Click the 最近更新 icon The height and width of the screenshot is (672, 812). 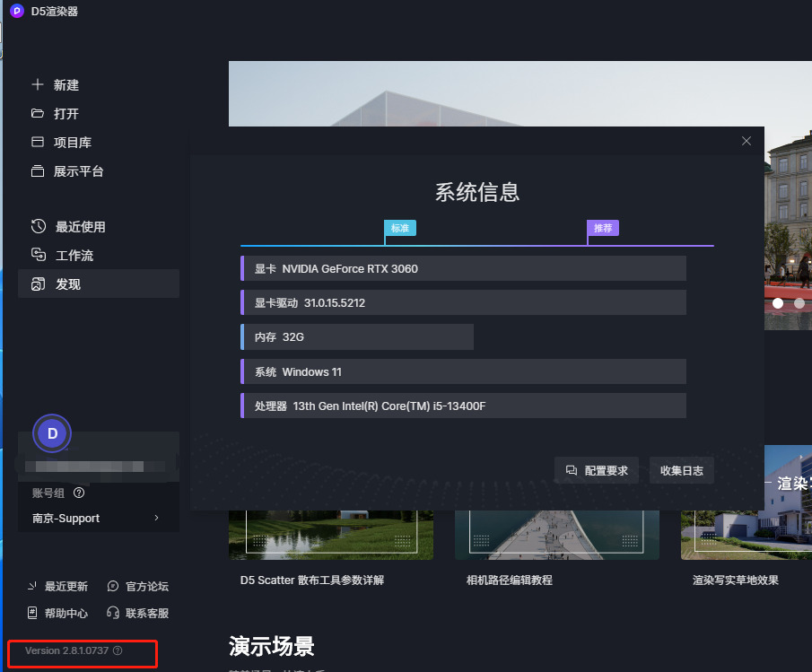click(32, 586)
